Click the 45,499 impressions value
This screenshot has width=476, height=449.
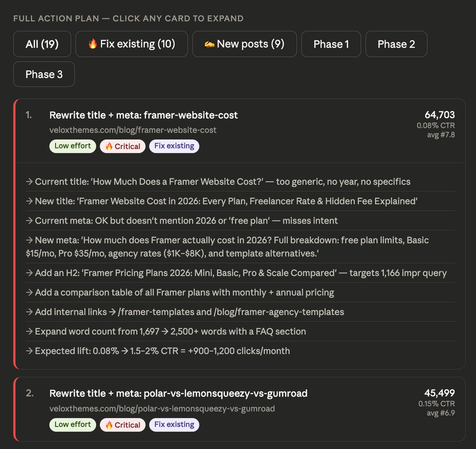click(440, 393)
